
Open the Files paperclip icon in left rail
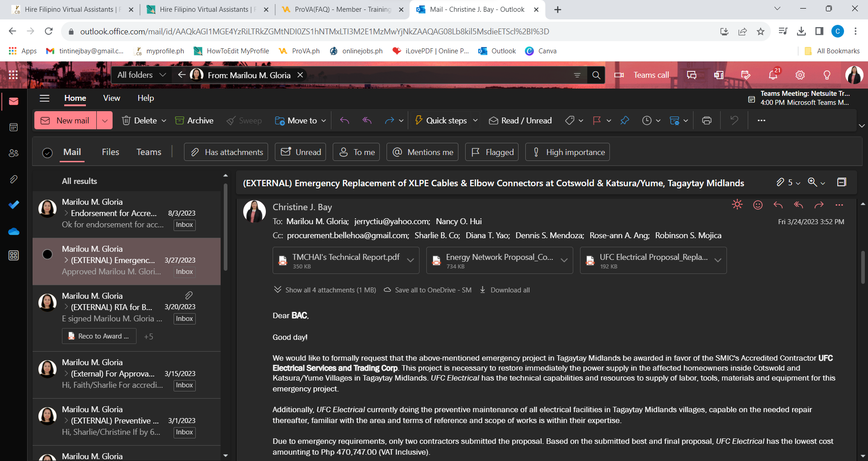(14, 179)
